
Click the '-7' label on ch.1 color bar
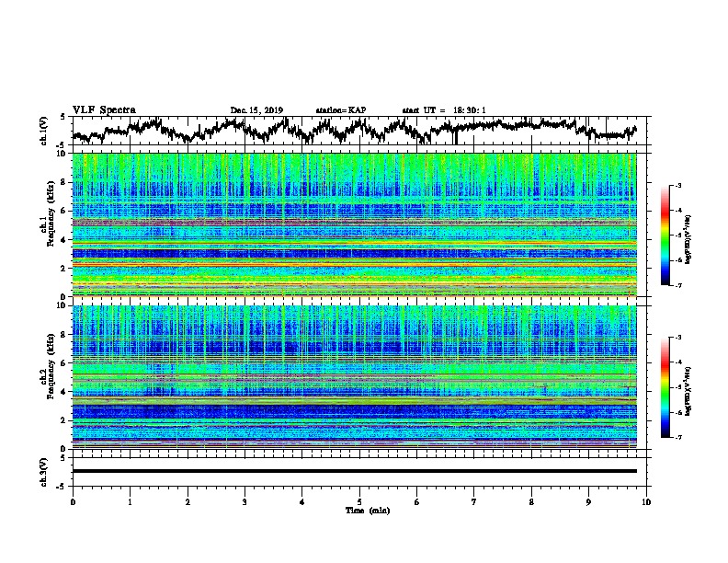678,285
